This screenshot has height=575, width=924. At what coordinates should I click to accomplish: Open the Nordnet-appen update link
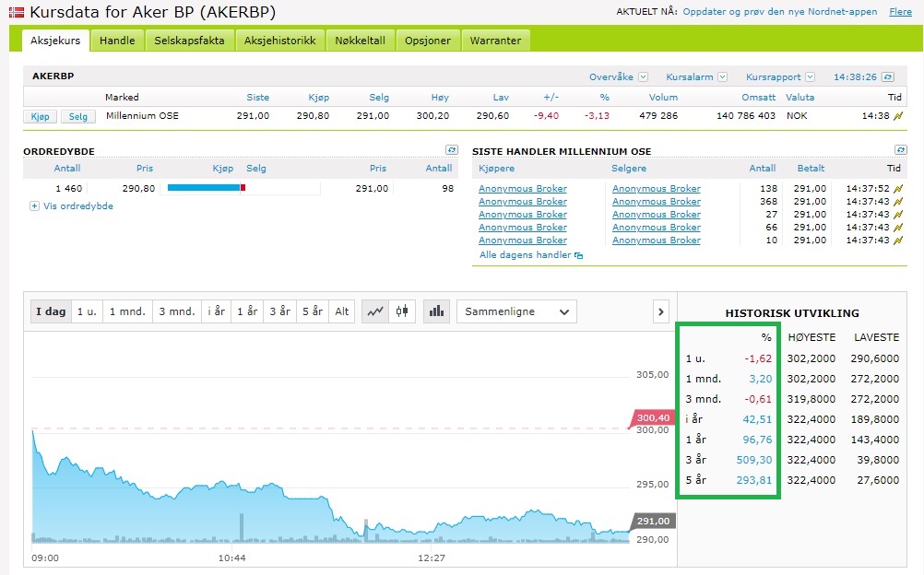[779, 12]
